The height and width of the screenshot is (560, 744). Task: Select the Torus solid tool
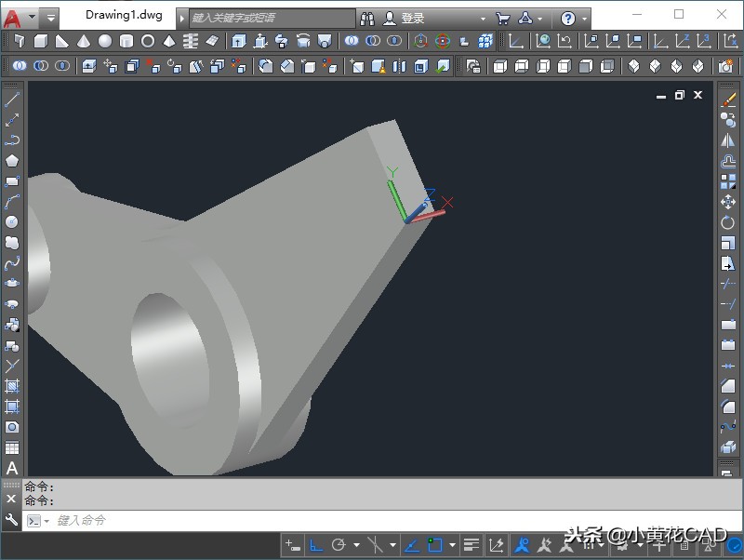[x=148, y=41]
